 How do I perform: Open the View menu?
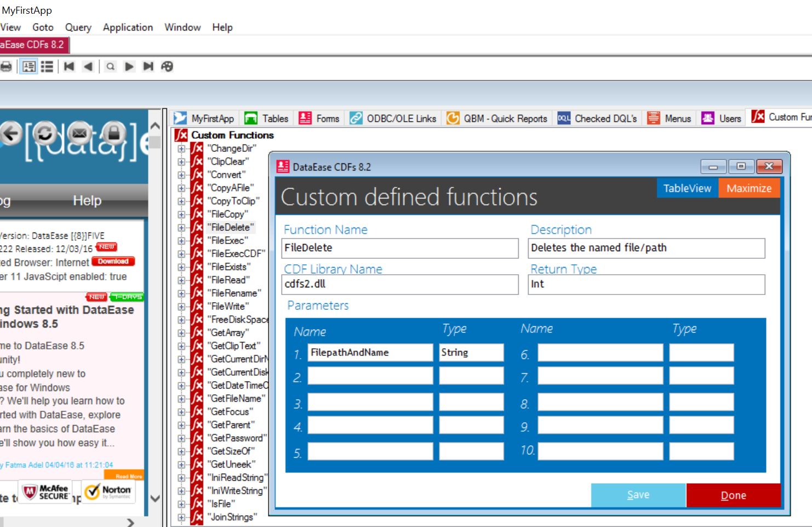10,27
